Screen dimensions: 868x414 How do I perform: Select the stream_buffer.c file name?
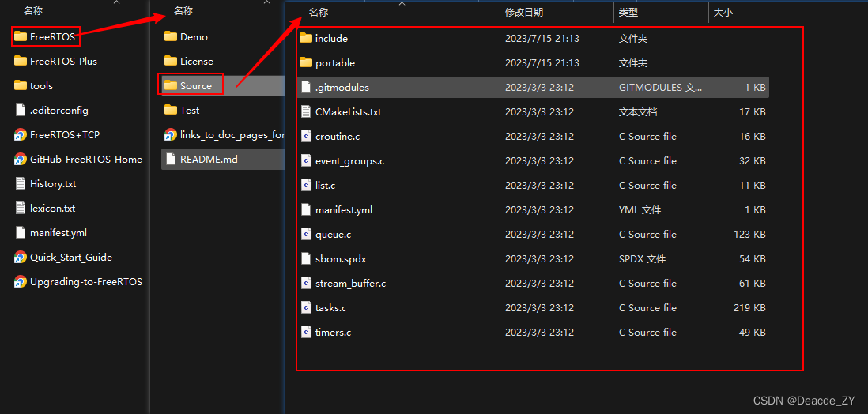[x=350, y=284]
